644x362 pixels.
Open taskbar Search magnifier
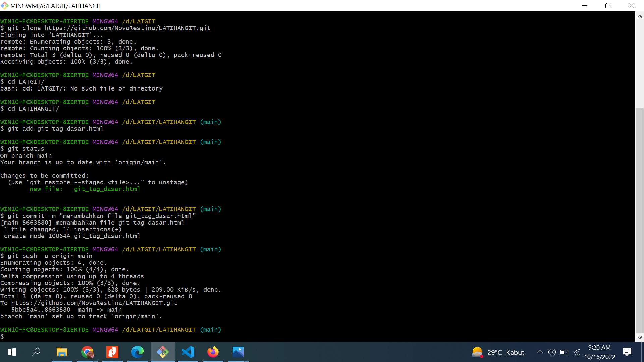click(x=36, y=352)
